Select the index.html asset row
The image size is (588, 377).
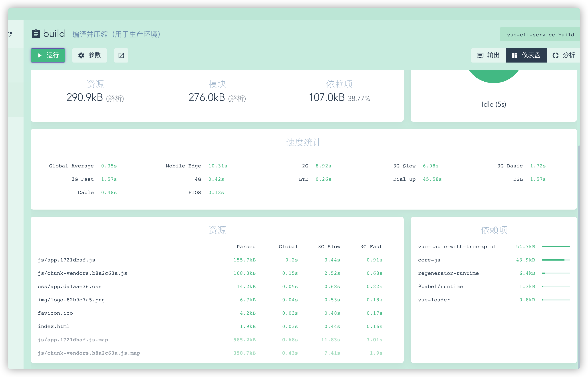[x=217, y=326]
